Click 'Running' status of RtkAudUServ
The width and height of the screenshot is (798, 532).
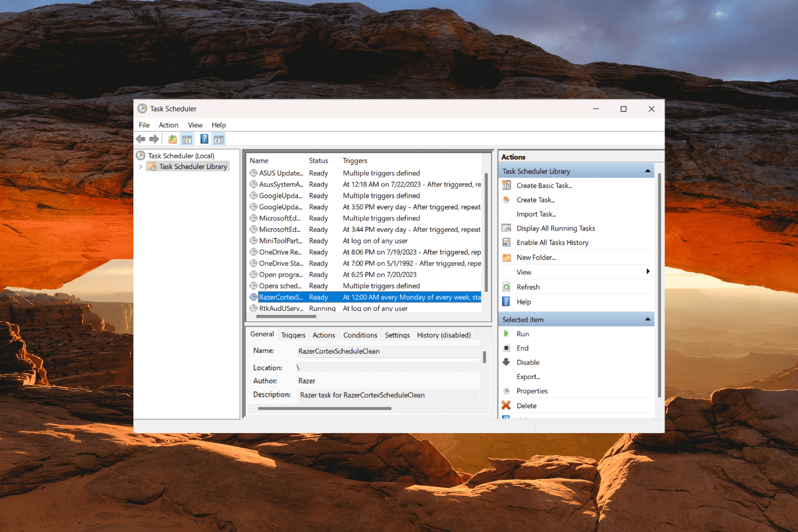pos(322,308)
